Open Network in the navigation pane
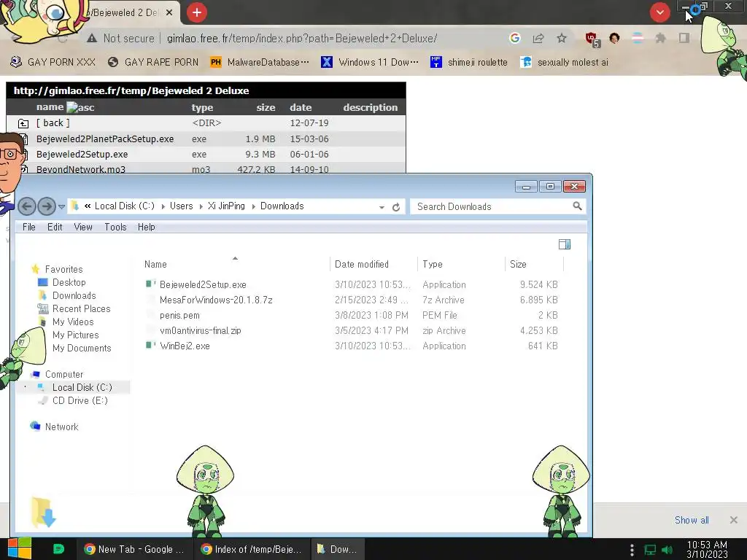The height and width of the screenshot is (560, 747). click(61, 427)
